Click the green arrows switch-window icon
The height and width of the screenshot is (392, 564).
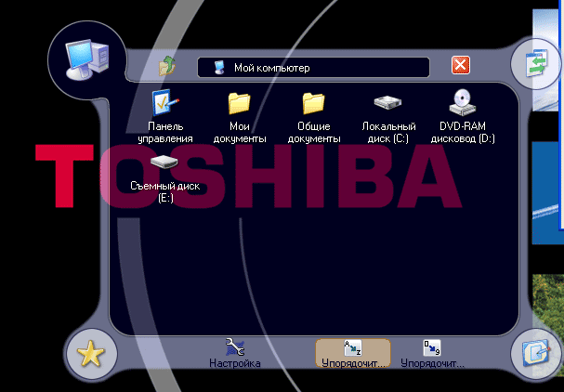click(536, 64)
